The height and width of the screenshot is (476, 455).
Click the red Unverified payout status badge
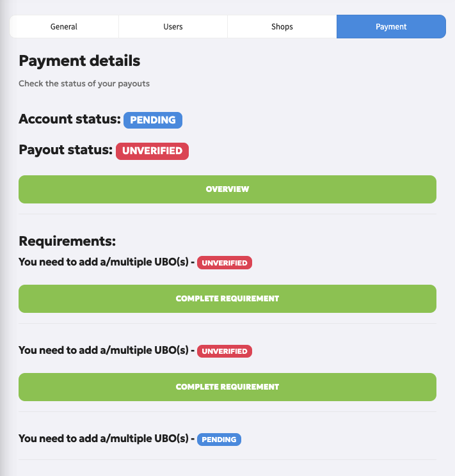coord(152,152)
